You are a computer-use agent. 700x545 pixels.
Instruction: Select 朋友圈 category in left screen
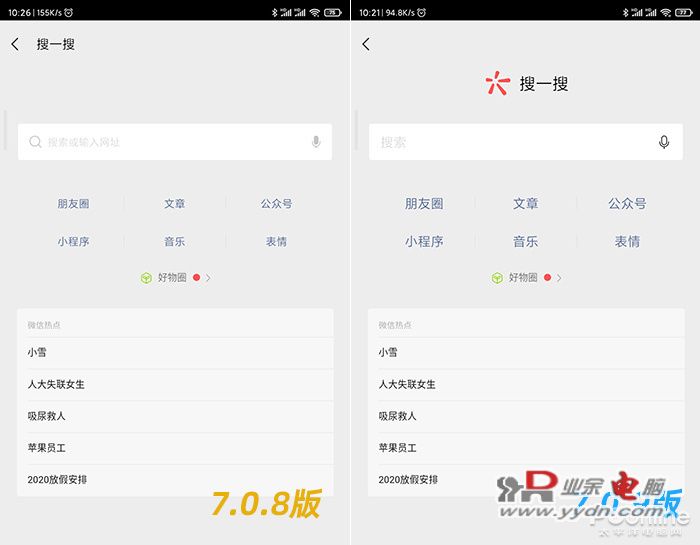coord(73,204)
